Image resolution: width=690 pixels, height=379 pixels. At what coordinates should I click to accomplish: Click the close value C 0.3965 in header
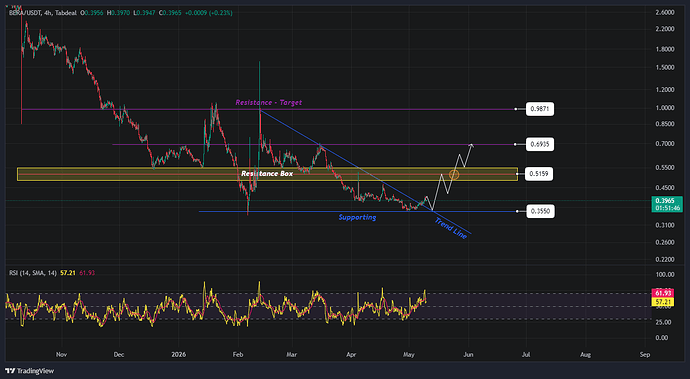170,13
